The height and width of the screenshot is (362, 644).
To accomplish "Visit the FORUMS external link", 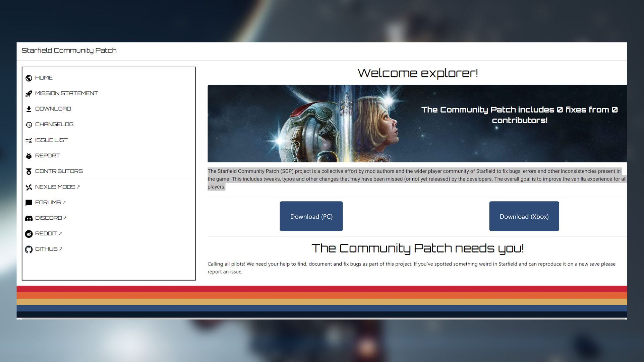I will [x=50, y=202].
